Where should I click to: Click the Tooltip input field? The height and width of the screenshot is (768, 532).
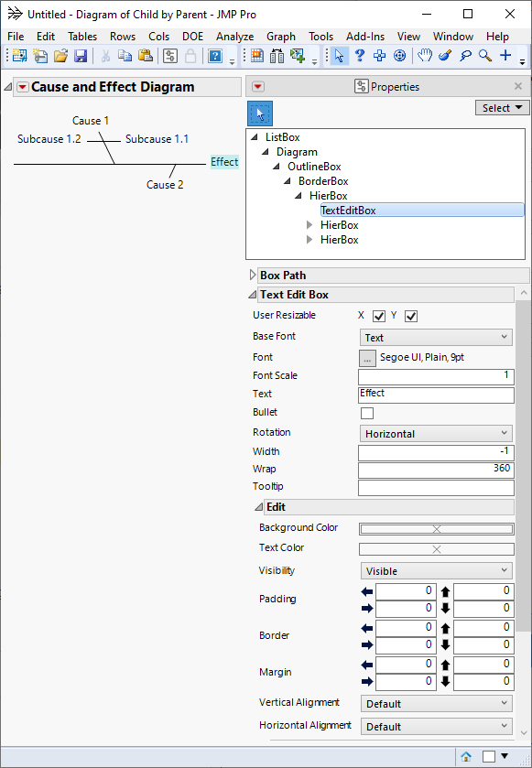pyautogui.click(x=436, y=488)
